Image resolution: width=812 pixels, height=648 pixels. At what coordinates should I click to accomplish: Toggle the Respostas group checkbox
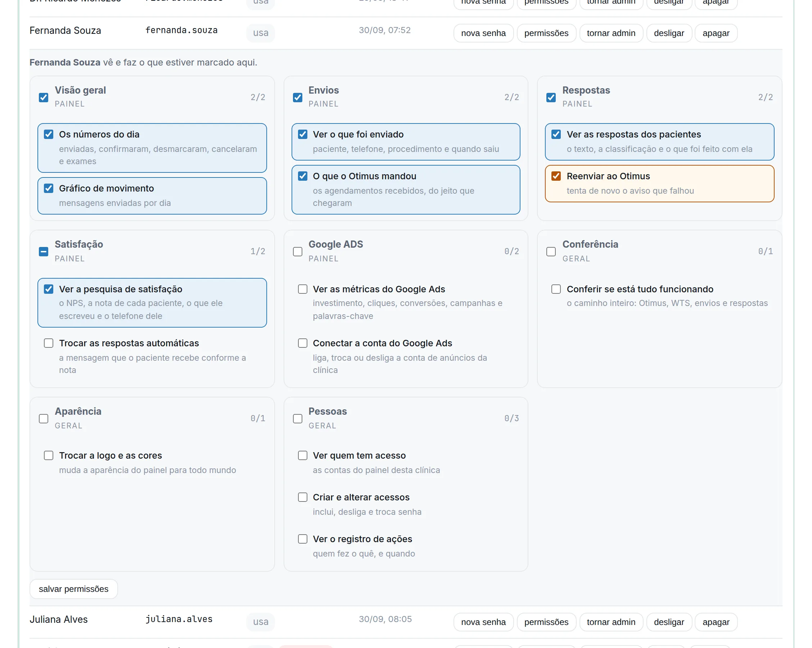tap(551, 98)
